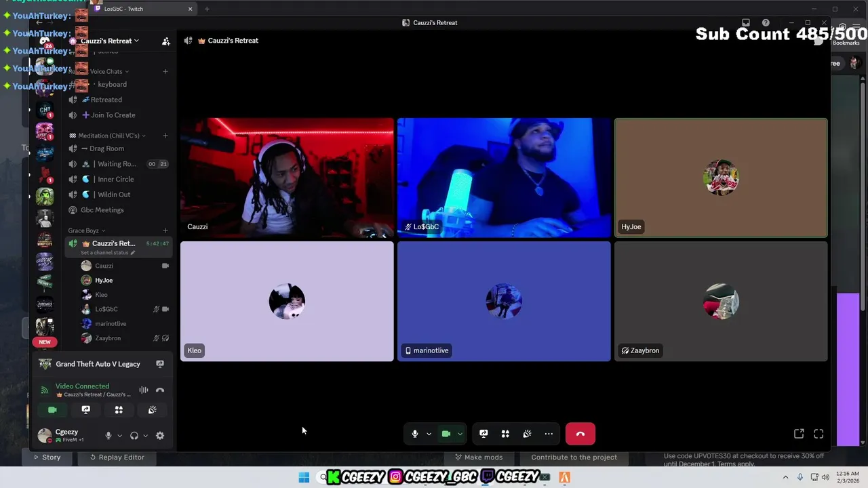The height and width of the screenshot is (488, 868).
Task: Open more options in call control bar
Action: (549, 434)
